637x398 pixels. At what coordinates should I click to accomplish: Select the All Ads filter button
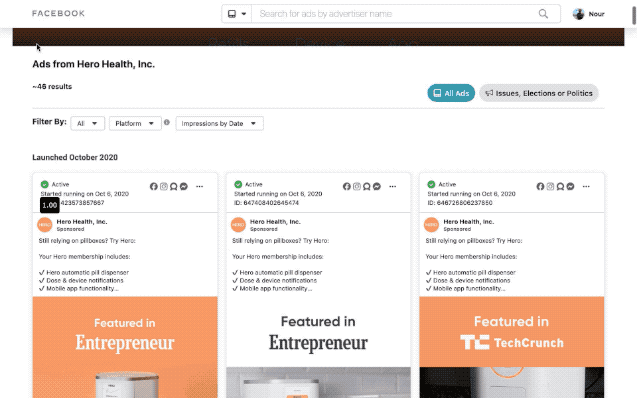click(x=451, y=93)
